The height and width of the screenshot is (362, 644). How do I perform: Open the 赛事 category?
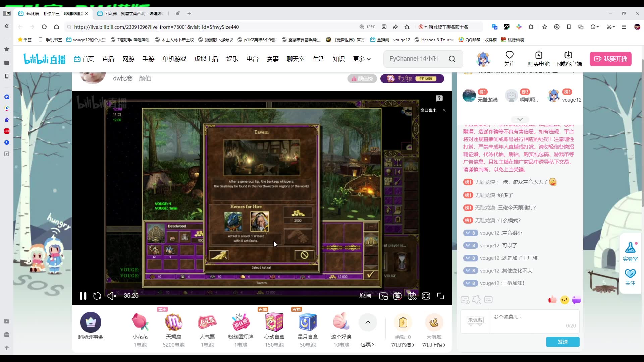coord(273,59)
